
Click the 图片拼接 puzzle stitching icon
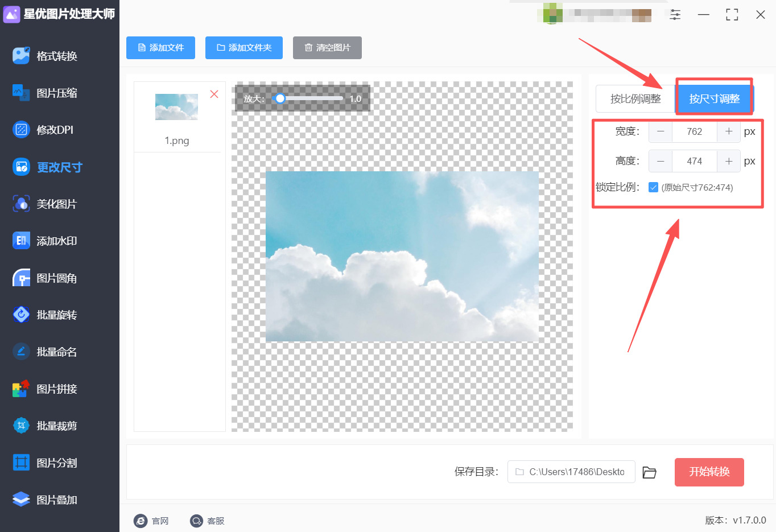[21, 389]
